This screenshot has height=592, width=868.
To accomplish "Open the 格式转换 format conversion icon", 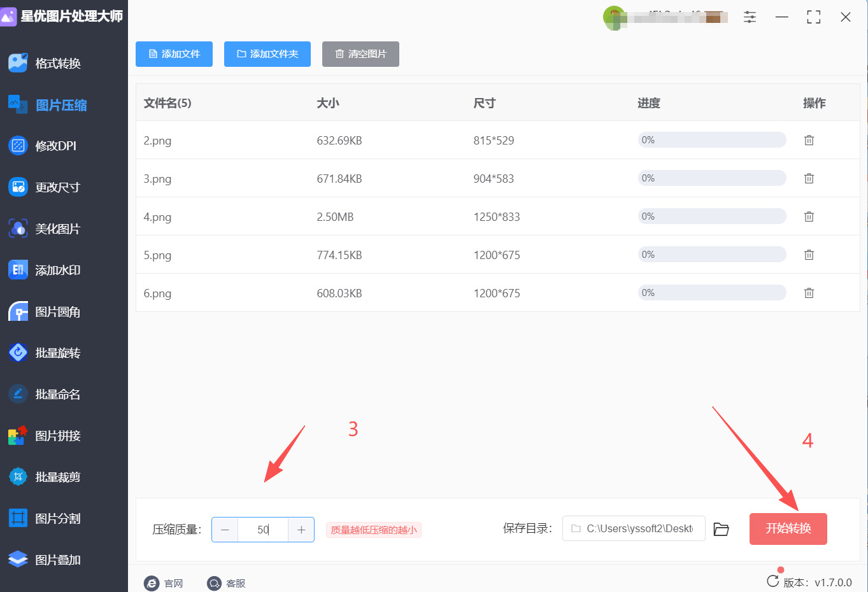I will pyautogui.click(x=18, y=63).
